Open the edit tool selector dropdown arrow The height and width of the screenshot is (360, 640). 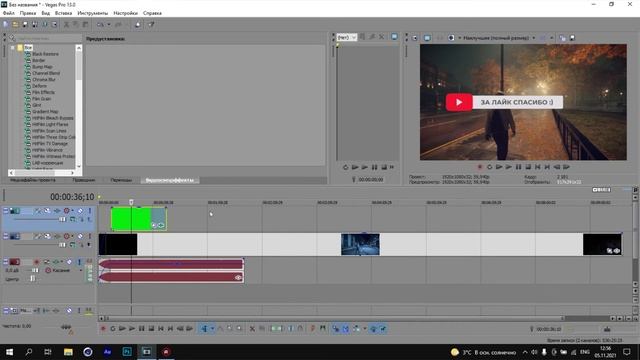point(212,329)
